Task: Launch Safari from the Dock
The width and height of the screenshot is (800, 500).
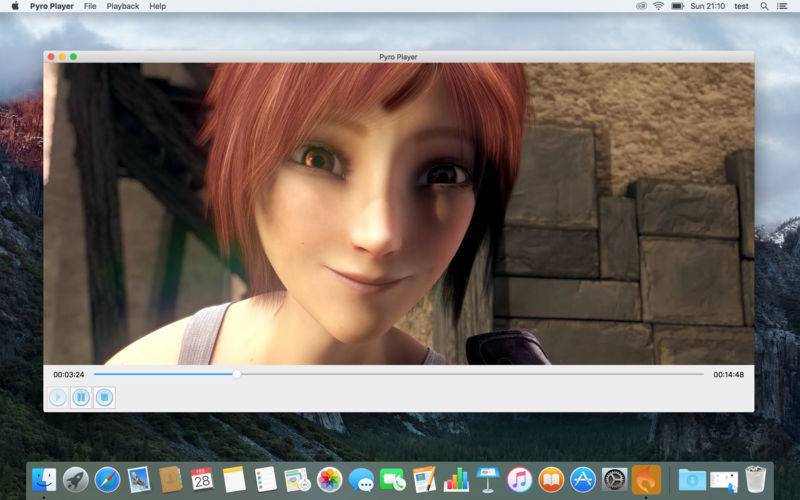Action: point(107,480)
